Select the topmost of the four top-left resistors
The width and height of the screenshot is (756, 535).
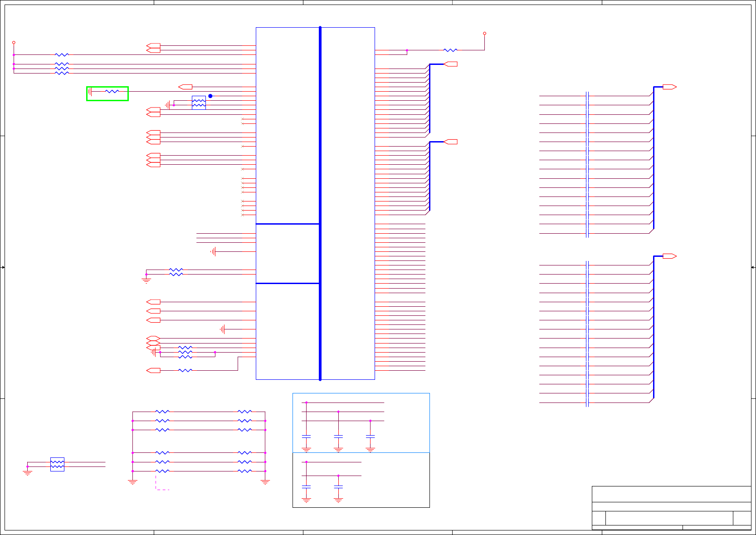point(62,55)
